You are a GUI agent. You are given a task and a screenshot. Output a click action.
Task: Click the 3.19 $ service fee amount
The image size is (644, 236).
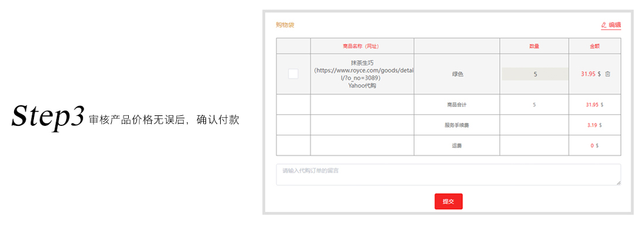click(x=594, y=125)
